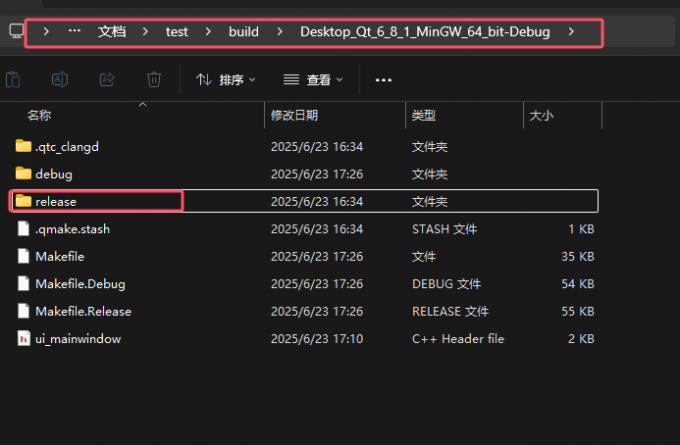Image resolution: width=680 pixels, height=445 pixels.
Task: Open the 查看 view dropdown
Action: click(313, 80)
